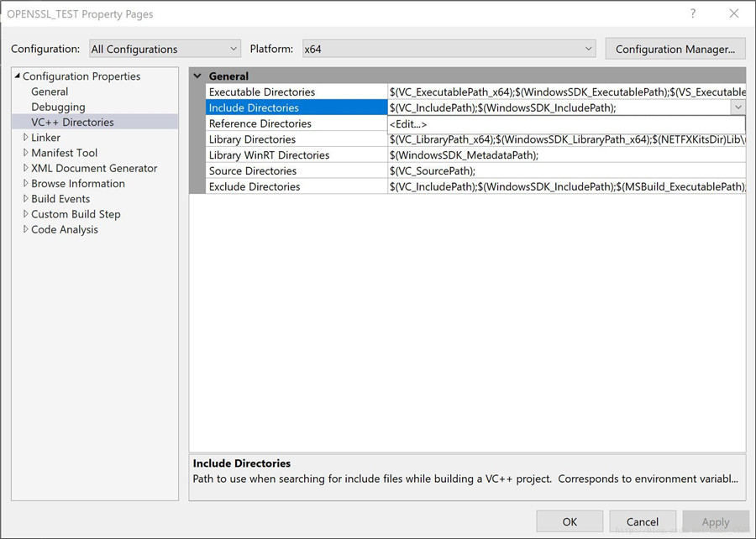The height and width of the screenshot is (539, 756).
Task: Close the Property Pages dialog
Action: tap(734, 13)
